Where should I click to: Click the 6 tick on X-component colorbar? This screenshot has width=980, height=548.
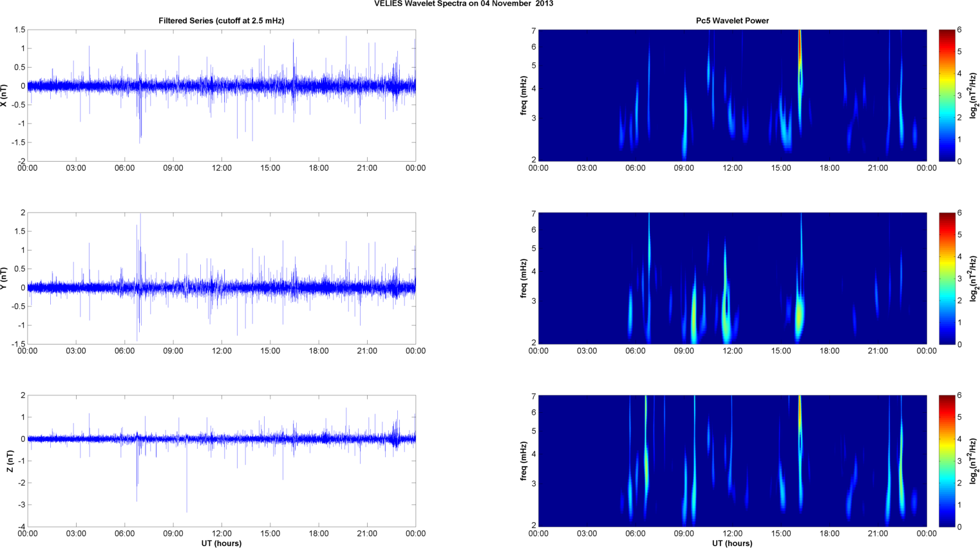coord(959,30)
